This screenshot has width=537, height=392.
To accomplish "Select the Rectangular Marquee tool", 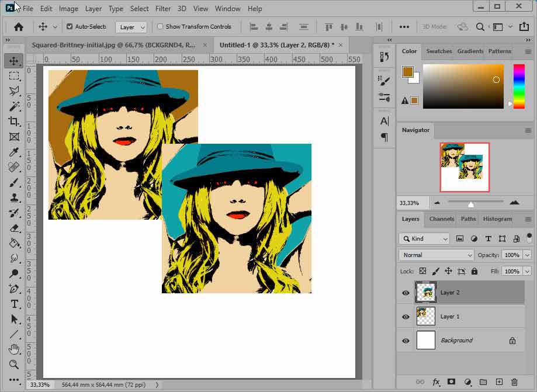I will click(x=13, y=76).
